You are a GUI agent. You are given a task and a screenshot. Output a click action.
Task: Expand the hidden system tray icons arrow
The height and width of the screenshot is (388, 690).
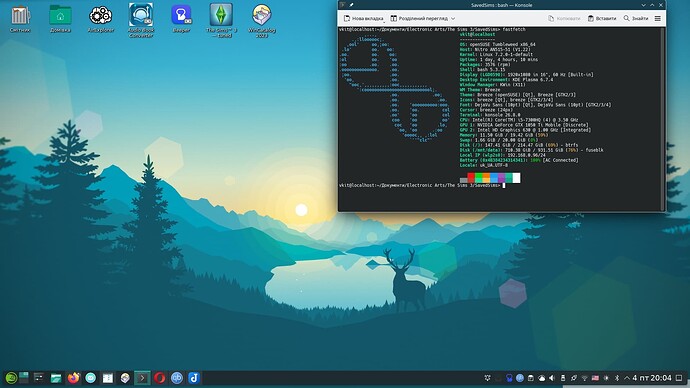coord(627,378)
